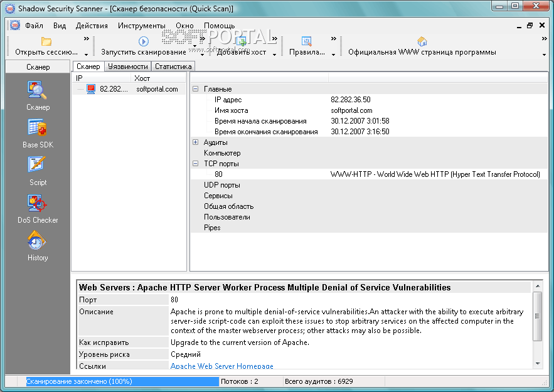Click the Запустить сканирование play icon
The height and width of the screenshot is (392, 554).
(x=144, y=41)
